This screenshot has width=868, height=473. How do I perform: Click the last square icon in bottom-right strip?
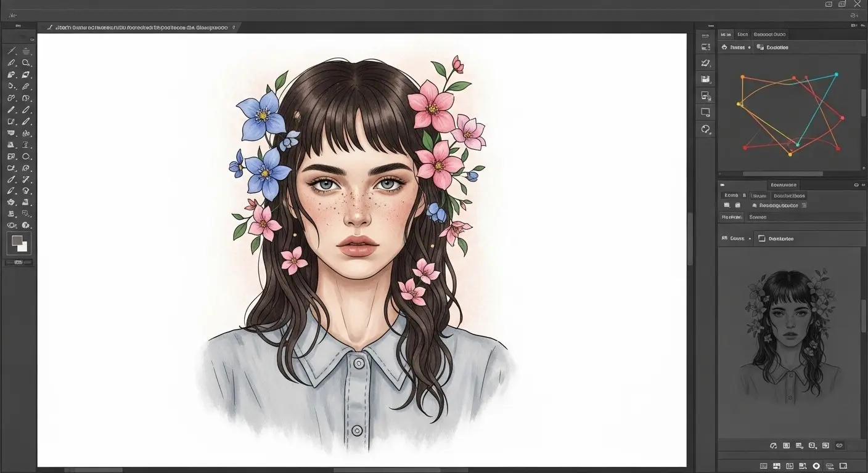point(843,466)
